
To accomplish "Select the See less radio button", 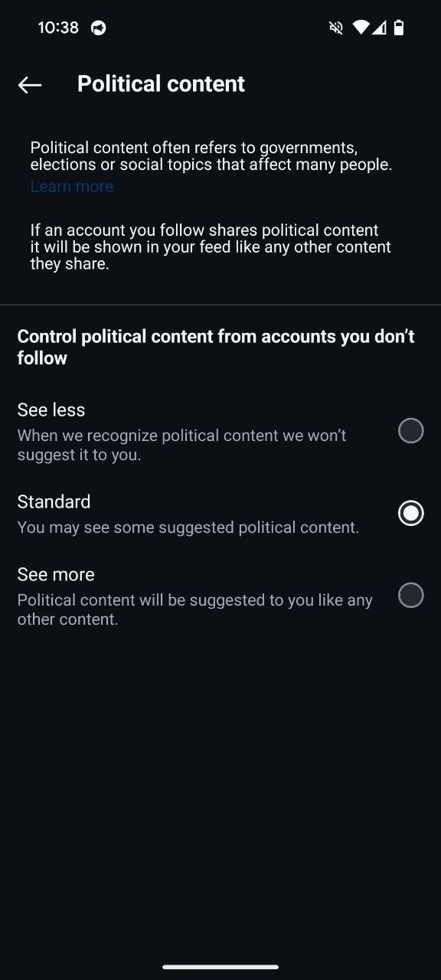I will (x=411, y=431).
